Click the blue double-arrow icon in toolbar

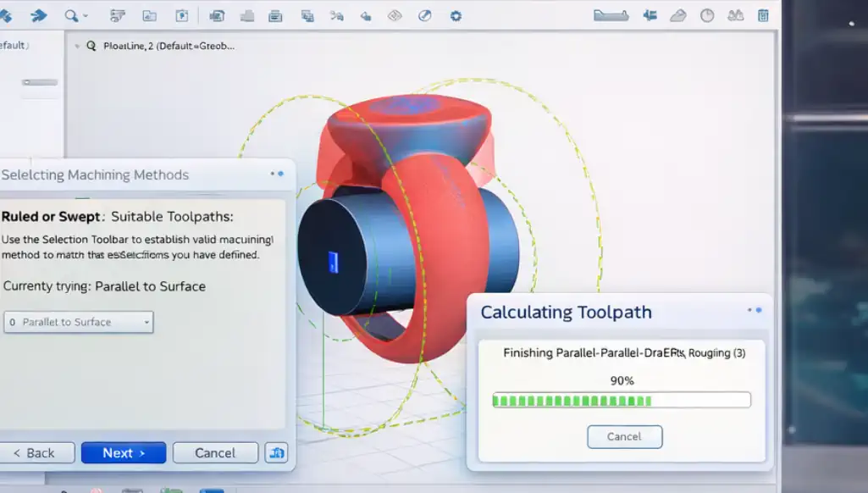tap(39, 15)
